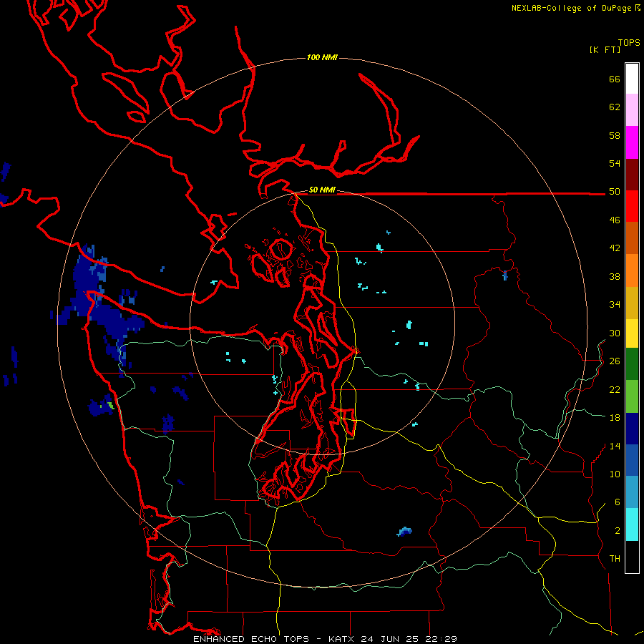Viewport: 644px width, 644px height.
Task: Select the 50 scale value
Action: [615, 192]
